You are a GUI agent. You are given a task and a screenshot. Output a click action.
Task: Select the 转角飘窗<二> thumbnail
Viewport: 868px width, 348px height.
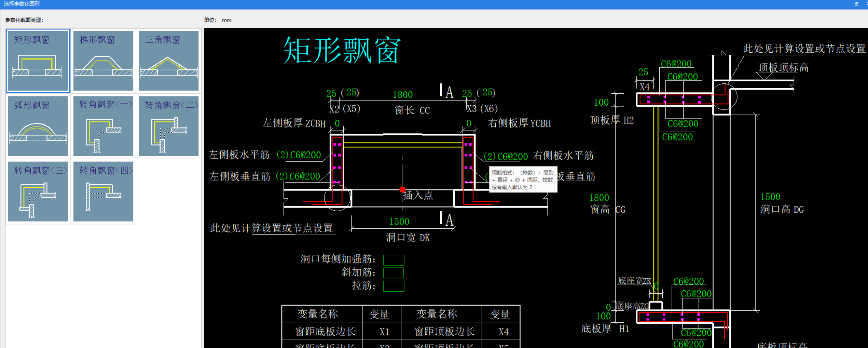tap(169, 126)
